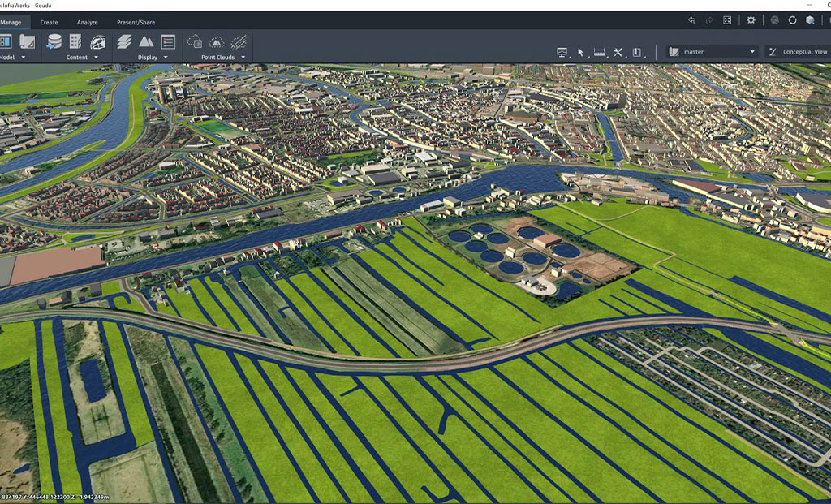Expand the Point Clouds dropdown arrow
Image resolution: width=831 pixels, height=504 pixels.
[243, 58]
